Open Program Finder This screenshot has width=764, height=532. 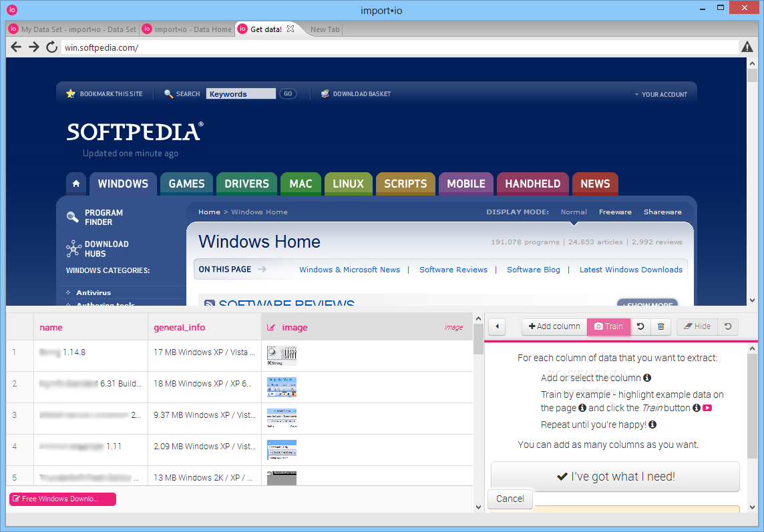pyautogui.click(x=95, y=218)
